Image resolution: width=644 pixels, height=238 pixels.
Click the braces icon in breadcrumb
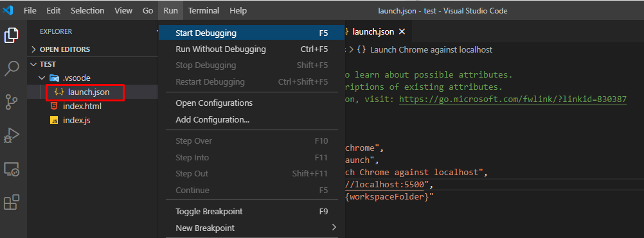[361, 50]
